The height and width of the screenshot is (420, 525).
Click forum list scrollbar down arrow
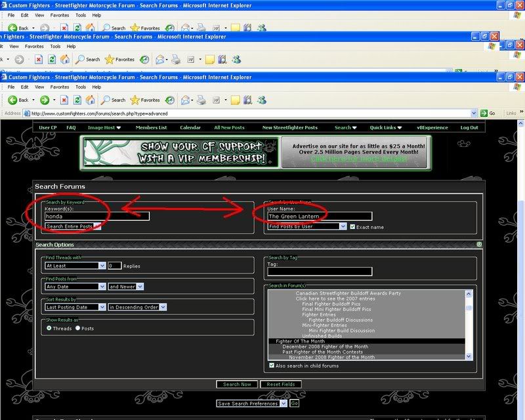tap(469, 356)
